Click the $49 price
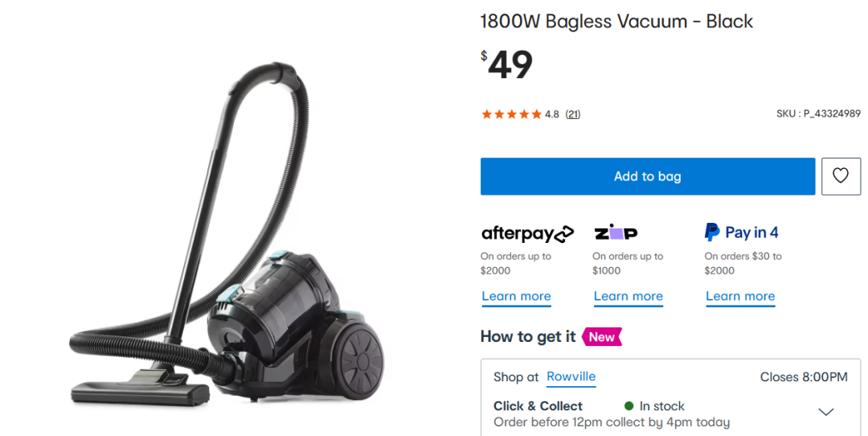Viewport: 868px width, 436px height. [506, 64]
